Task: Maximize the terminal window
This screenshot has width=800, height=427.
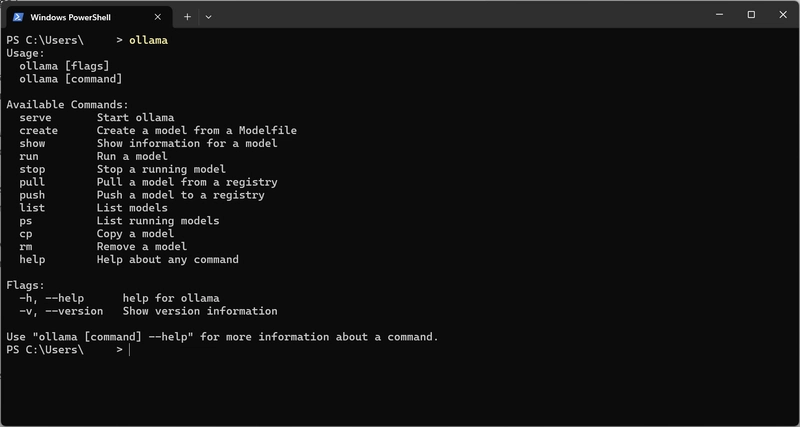Action: pyautogui.click(x=751, y=15)
